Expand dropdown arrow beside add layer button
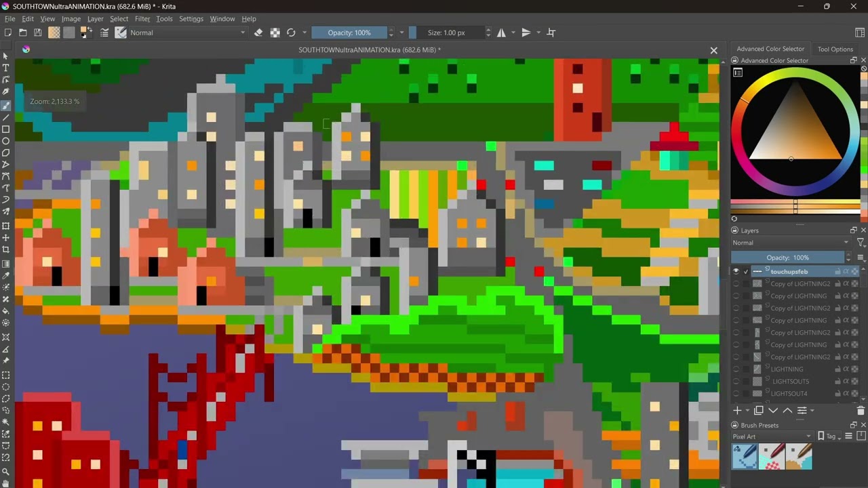Screen dimensions: 868x488 click(x=747, y=410)
